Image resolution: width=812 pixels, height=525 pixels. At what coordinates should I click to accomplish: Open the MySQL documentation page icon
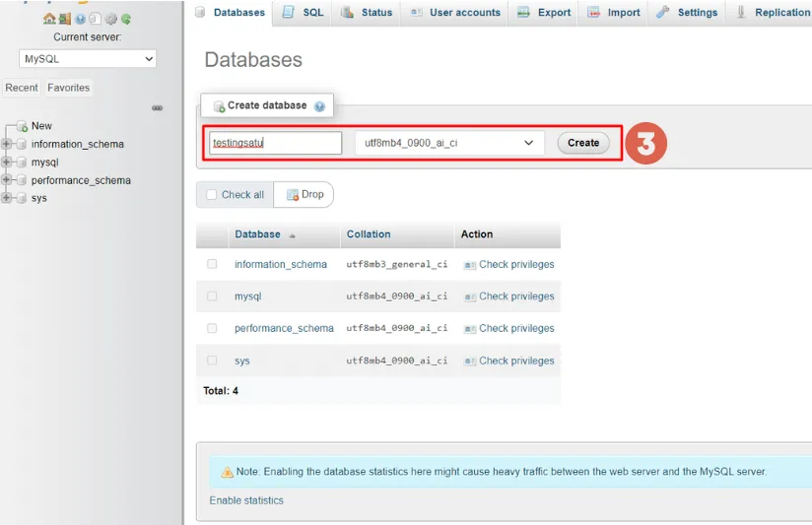coord(95,19)
